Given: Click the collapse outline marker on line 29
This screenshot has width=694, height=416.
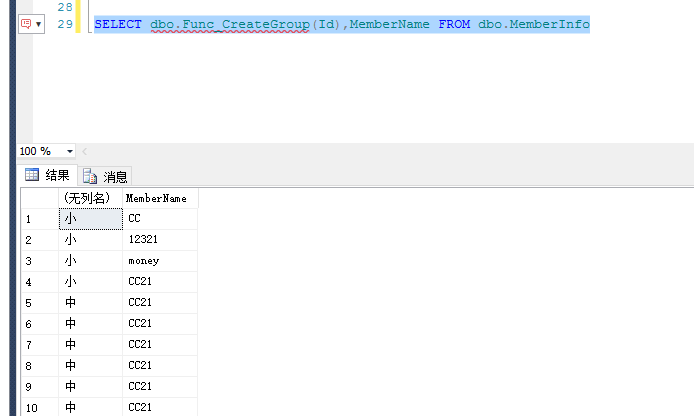Looking at the screenshot, I should 90,24.
